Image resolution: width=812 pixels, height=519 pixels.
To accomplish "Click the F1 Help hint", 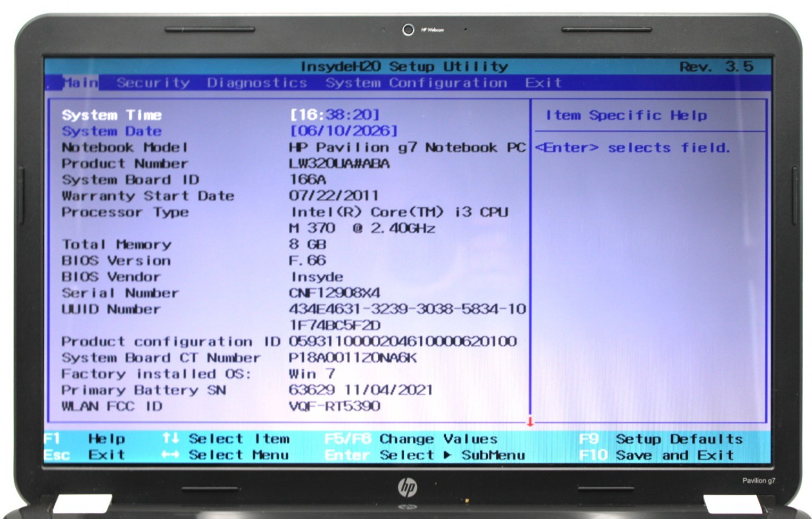I will click(x=84, y=438).
